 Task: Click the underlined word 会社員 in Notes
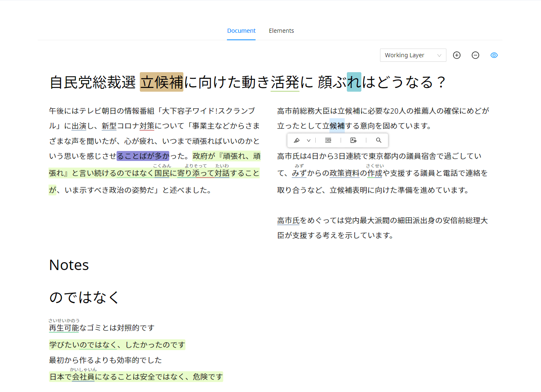click(x=83, y=377)
